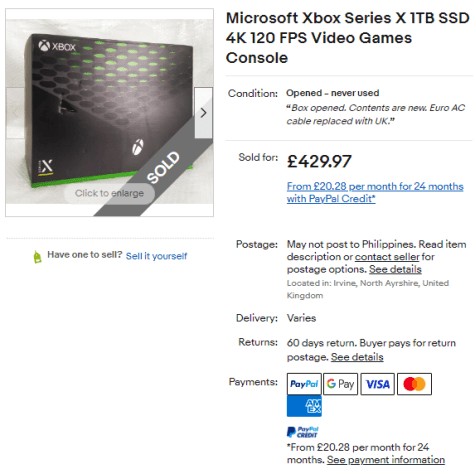Click the £429.97 sold price
This screenshot has width=475, height=469.
coord(319,161)
